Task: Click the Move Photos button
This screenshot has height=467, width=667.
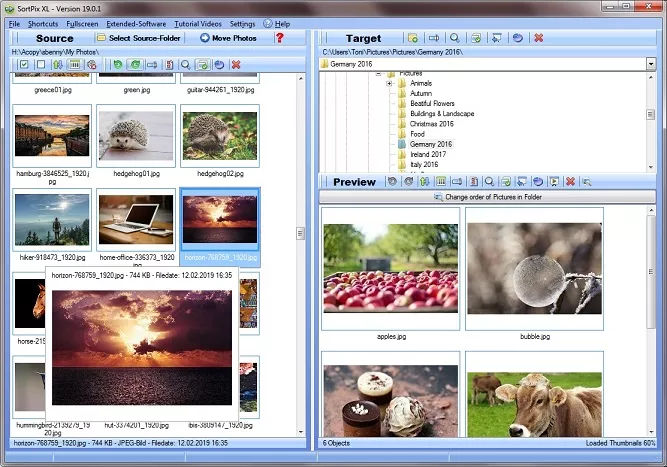Action: [x=228, y=38]
